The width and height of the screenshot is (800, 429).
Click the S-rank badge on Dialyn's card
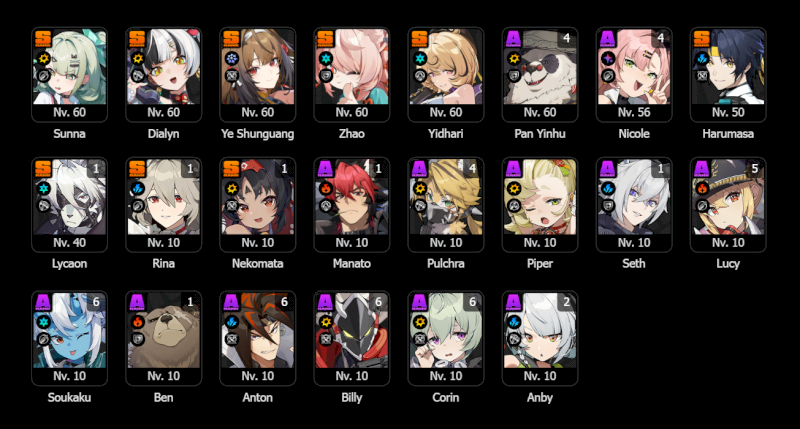click(x=137, y=39)
